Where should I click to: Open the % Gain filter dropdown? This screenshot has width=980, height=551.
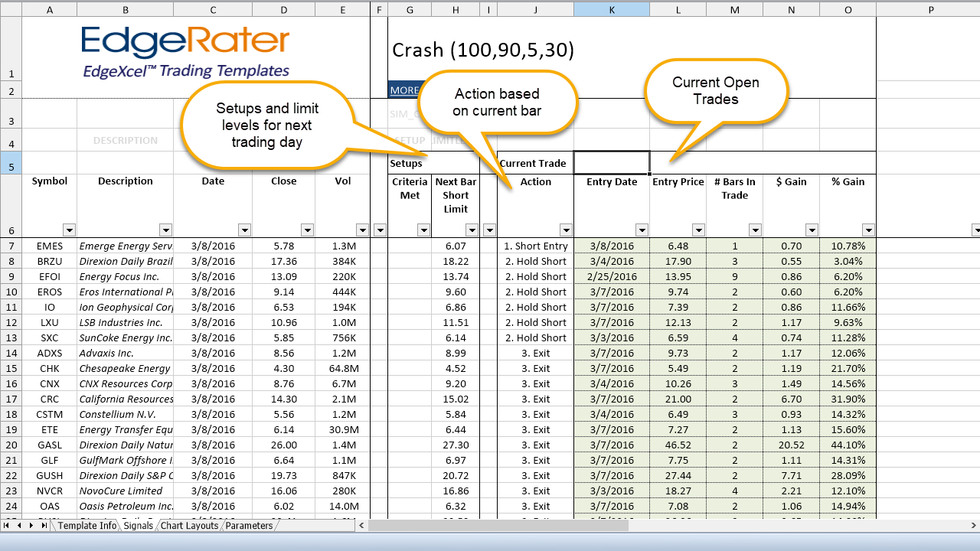click(x=868, y=230)
